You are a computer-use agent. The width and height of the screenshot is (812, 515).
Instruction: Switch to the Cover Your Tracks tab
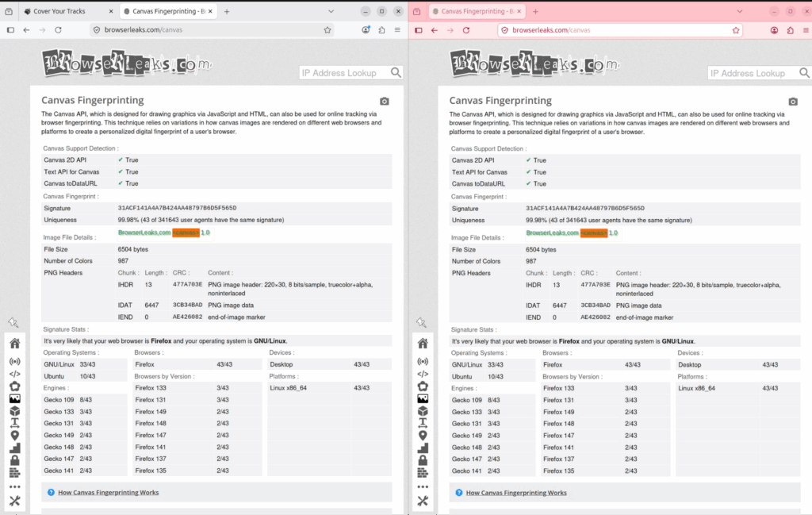pyautogui.click(x=68, y=11)
